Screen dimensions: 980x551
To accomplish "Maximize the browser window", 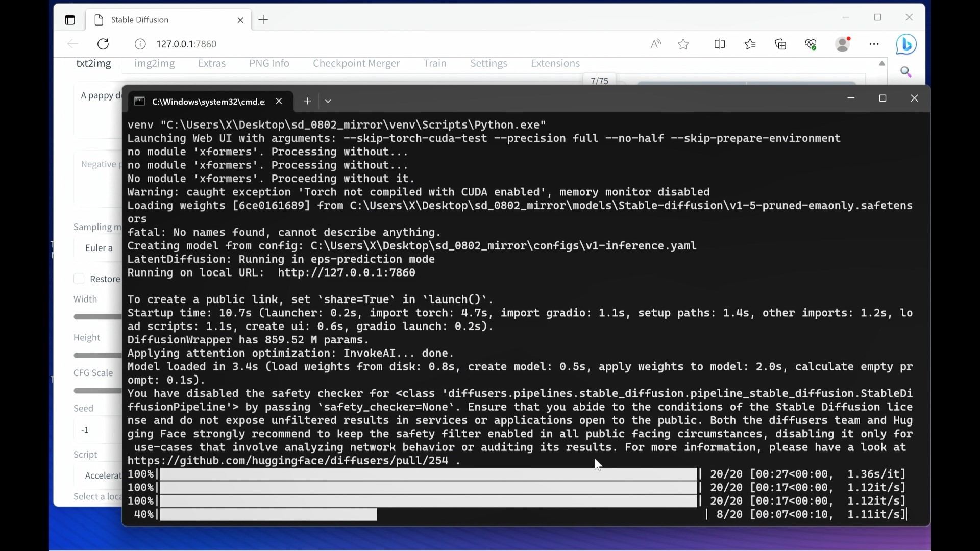I will click(x=878, y=17).
